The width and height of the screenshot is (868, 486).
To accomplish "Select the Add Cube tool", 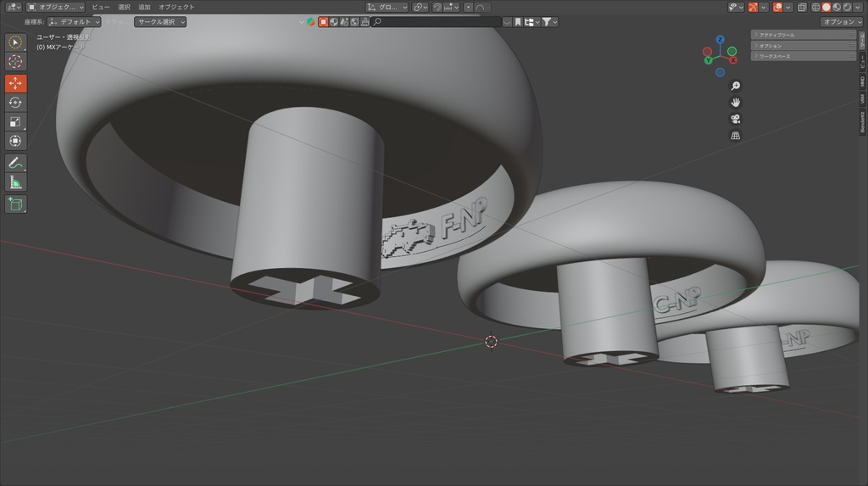I will 15,204.
